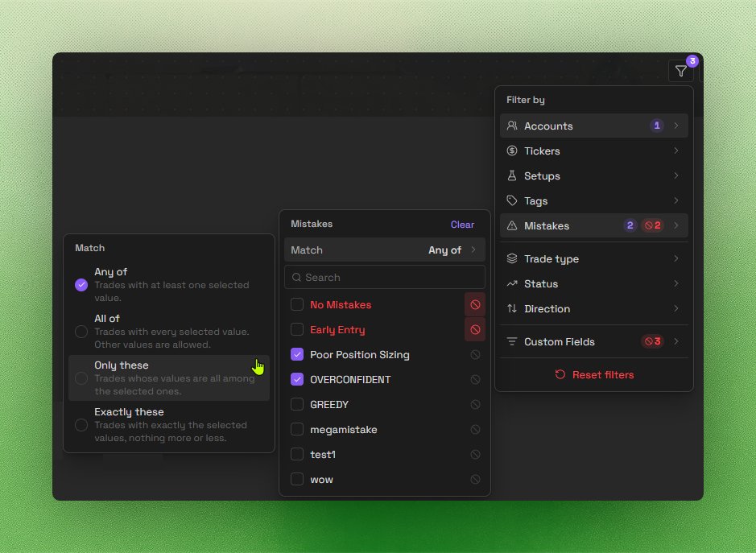
Task: Open the filter funnel icon
Action: tap(681, 72)
